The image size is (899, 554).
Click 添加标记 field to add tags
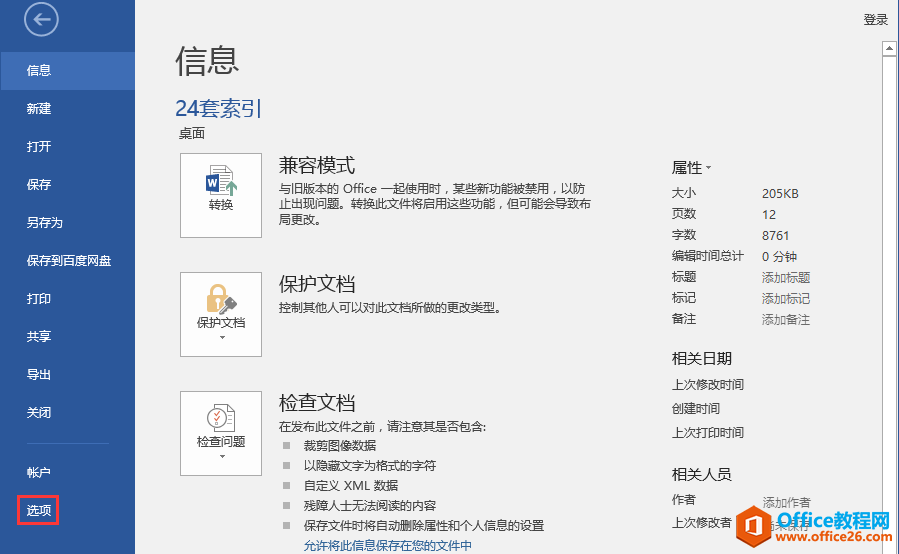click(x=785, y=298)
